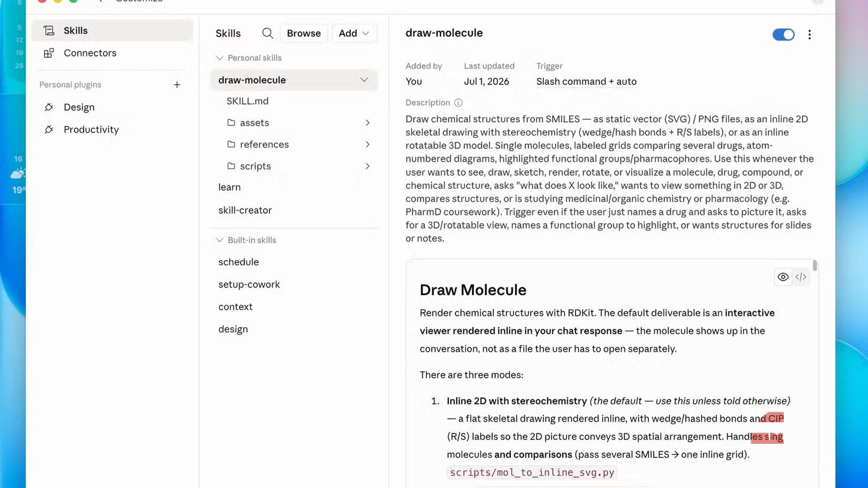Click the plus icon beside Personal plugins

[x=177, y=85]
